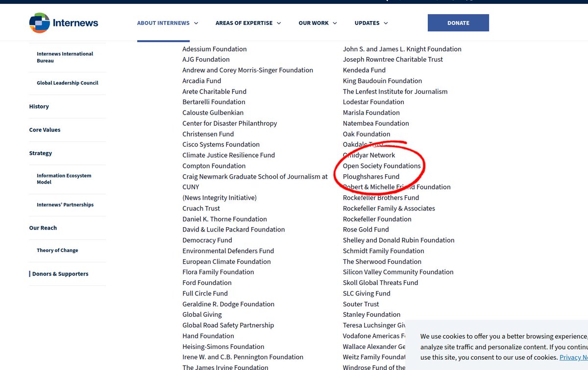The height and width of the screenshot is (370, 588).
Task: Click King Baudouin Foundation entry
Action: click(382, 81)
